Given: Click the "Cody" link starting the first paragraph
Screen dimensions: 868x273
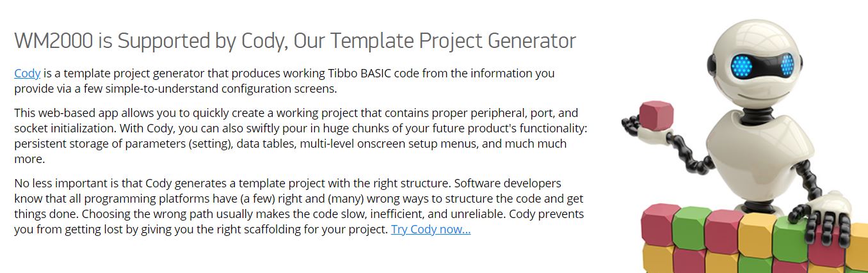Looking at the screenshot, I should pyautogui.click(x=28, y=73).
